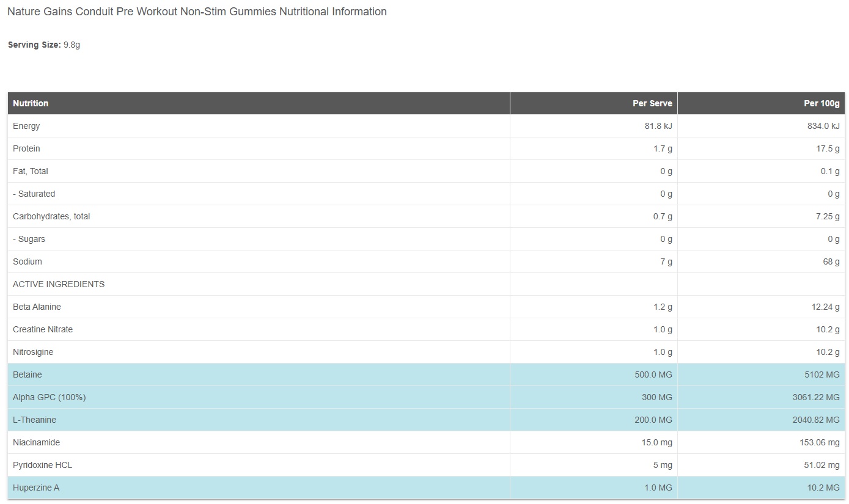Select the Serving Size label
The width and height of the screenshot is (849, 504).
tap(34, 45)
